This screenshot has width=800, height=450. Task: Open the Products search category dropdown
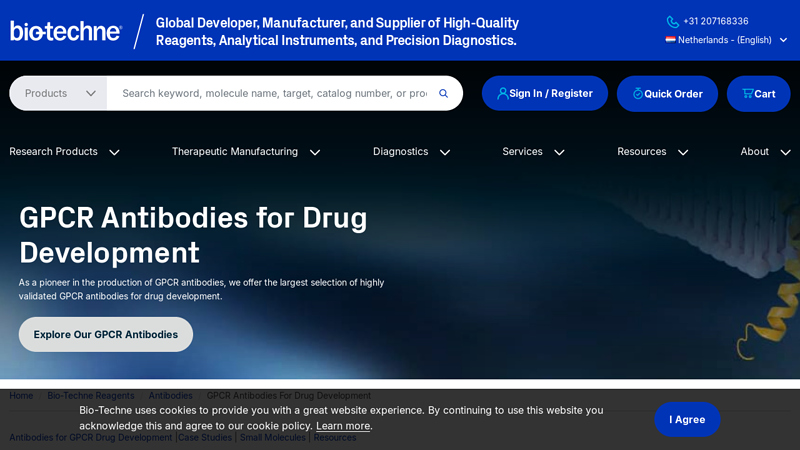[58, 93]
